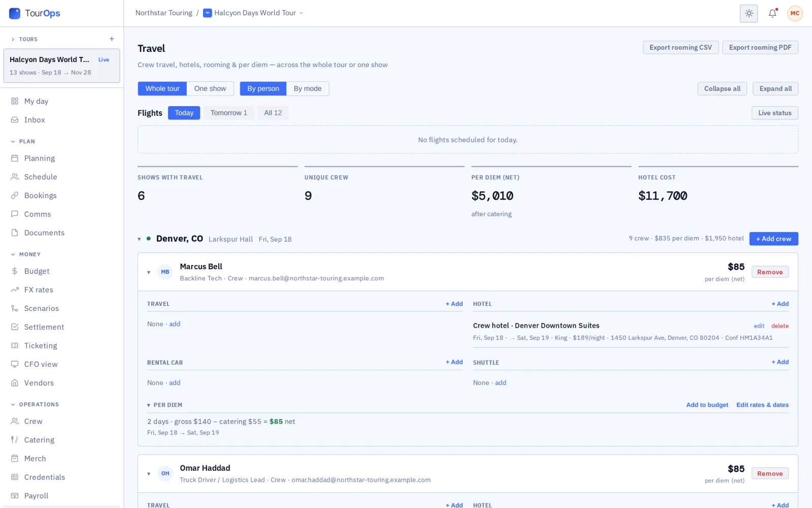This screenshot has width=812, height=508.
Task: Click the Northstar Touring breadcrumb
Action: coord(163,13)
